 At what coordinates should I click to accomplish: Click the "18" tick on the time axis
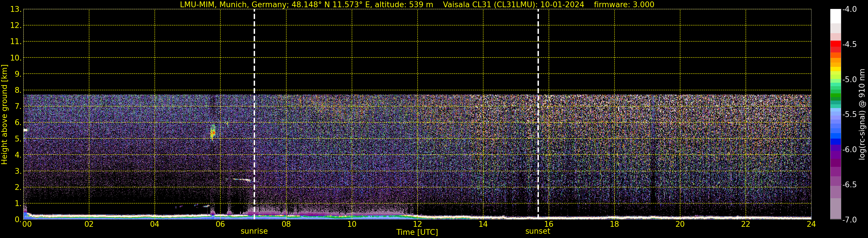615,224
